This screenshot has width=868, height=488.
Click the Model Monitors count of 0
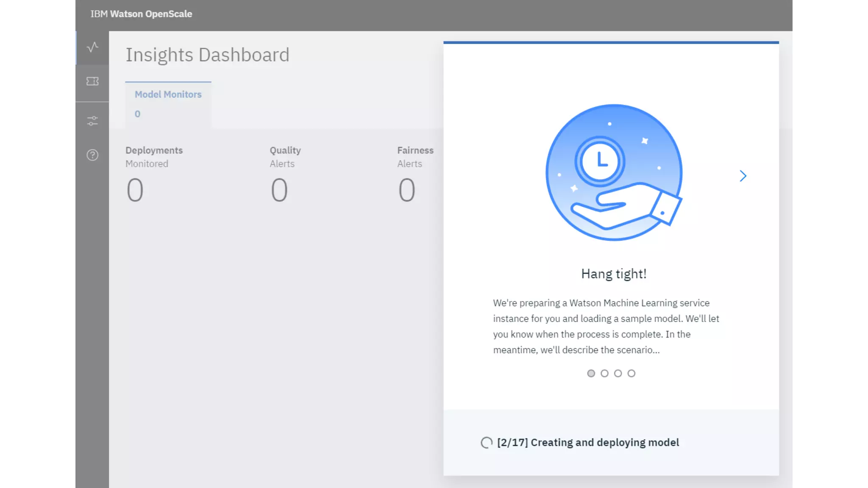coord(137,114)
